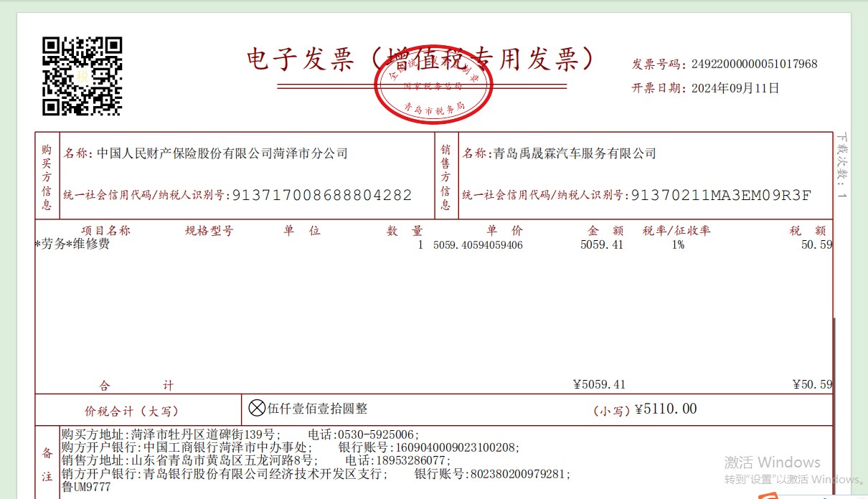
Task: Select buyer tax ID 913717008688804282
Action: tap(323, 195)
